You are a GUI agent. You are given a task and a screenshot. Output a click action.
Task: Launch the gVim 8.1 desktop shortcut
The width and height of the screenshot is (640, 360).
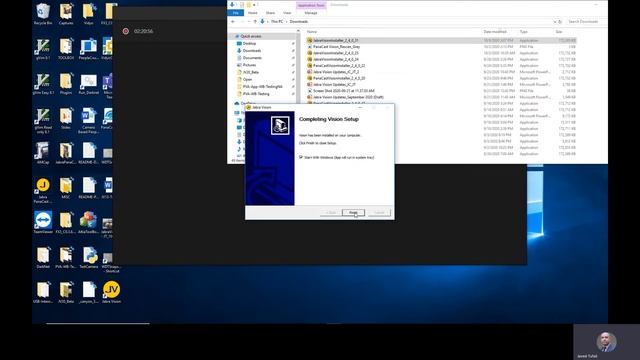tap(43, 49)
